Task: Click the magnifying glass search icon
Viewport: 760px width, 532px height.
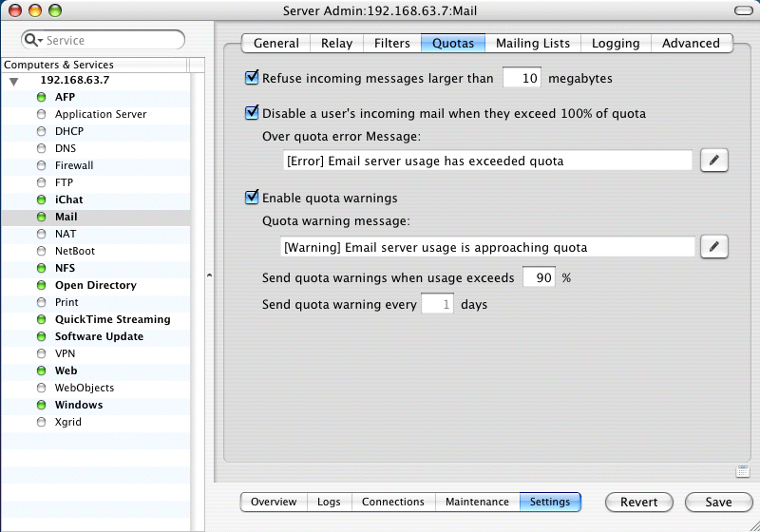Action: coord(33,40)
